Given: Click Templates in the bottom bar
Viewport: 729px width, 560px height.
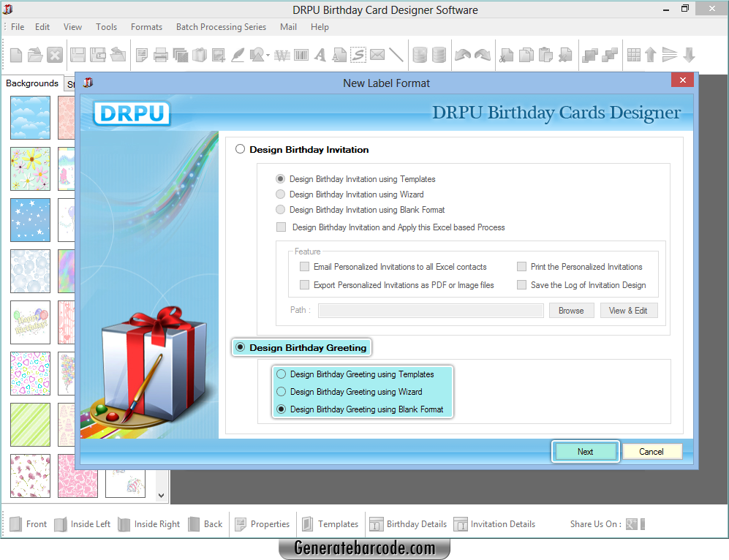Looking at the screenshot, I should pyautogui.click(x=330, y=524).
